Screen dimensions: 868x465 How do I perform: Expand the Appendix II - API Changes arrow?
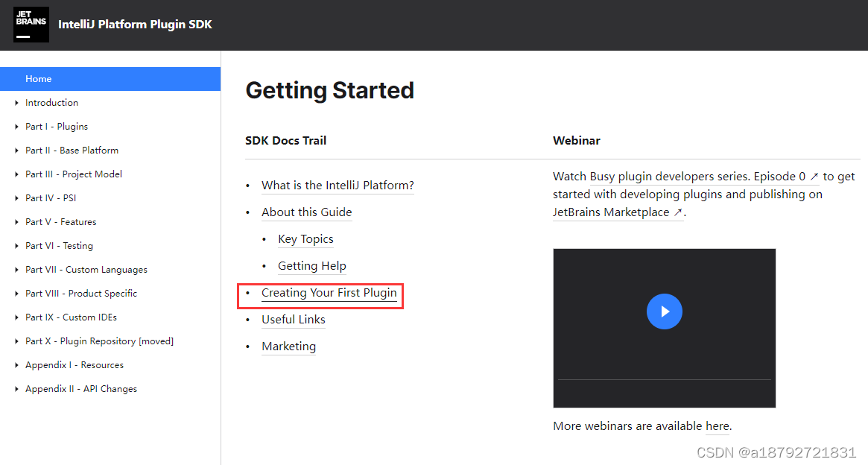click(x=16, y=388)
